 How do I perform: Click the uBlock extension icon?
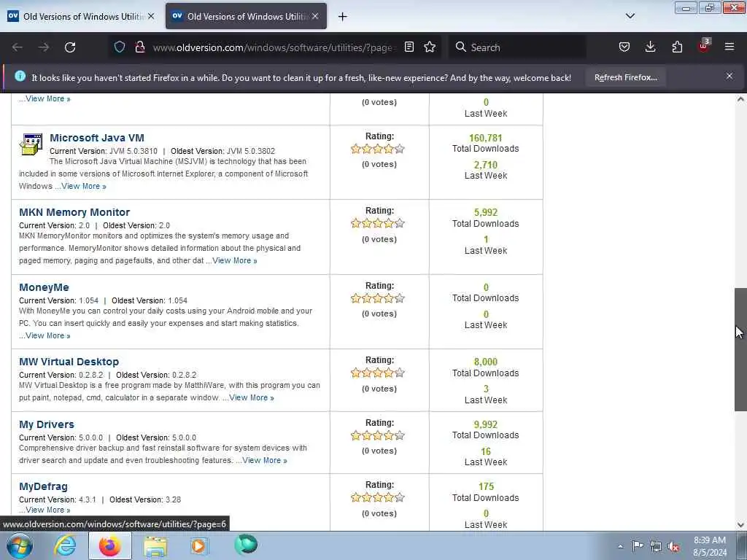704,46
